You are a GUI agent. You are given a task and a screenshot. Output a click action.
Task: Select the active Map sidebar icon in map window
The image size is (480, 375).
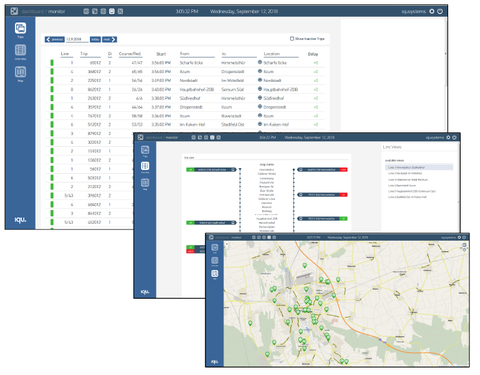point(215,274)
